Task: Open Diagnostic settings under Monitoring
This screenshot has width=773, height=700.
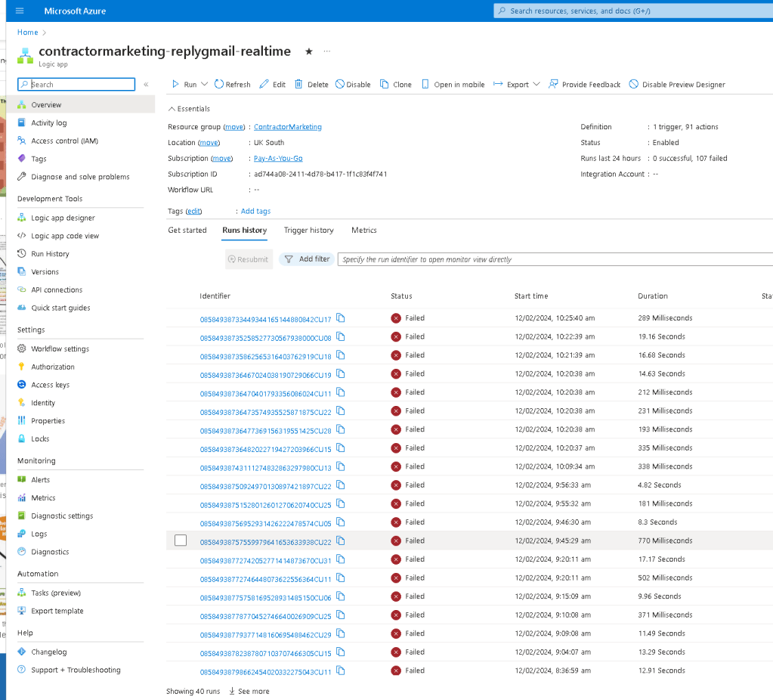Action: (62, 516)
